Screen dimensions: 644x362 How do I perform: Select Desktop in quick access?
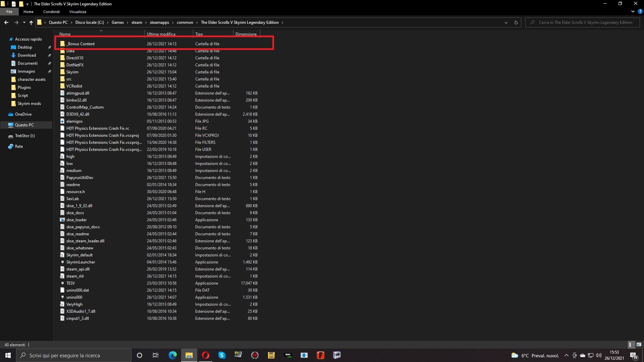click(x=25, y=47)
